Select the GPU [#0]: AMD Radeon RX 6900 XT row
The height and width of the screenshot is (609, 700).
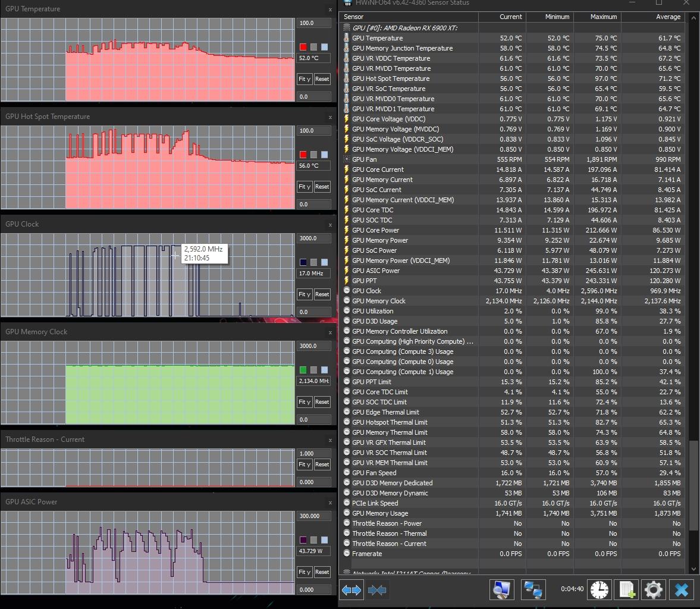pyautogui.click(x=512, y=28)
